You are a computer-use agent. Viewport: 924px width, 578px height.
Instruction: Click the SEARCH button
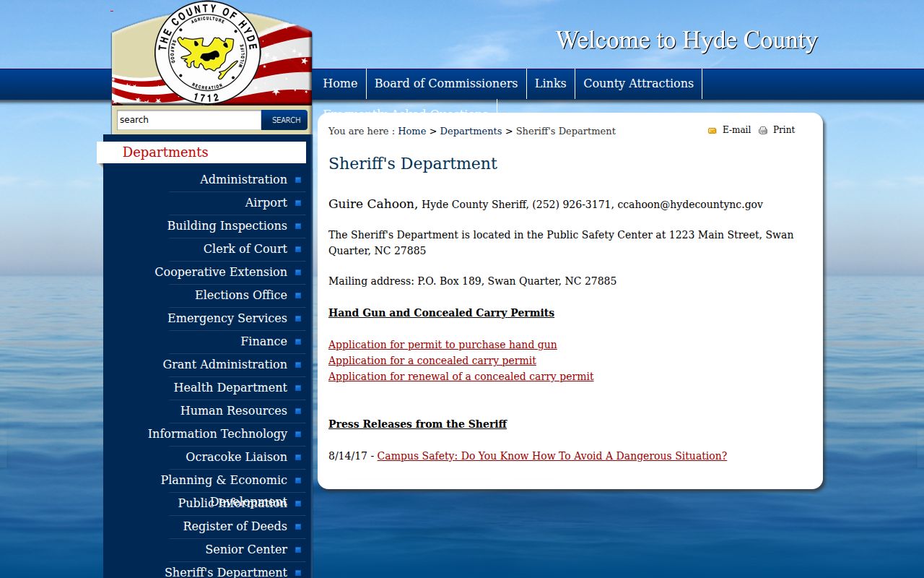[x=285, y=120]
